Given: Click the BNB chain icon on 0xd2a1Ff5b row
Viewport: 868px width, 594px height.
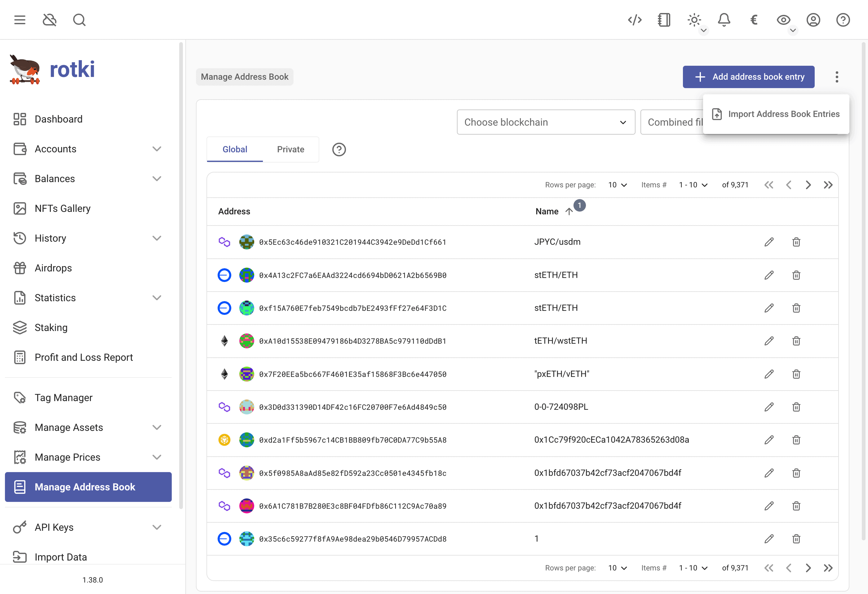Looking at the screenshot, I should click(224, 440).
